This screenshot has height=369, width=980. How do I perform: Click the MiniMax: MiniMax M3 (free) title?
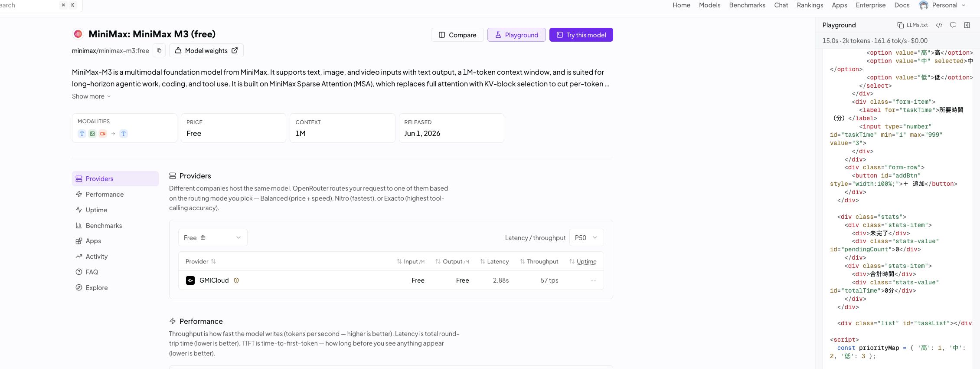point(152,34)
